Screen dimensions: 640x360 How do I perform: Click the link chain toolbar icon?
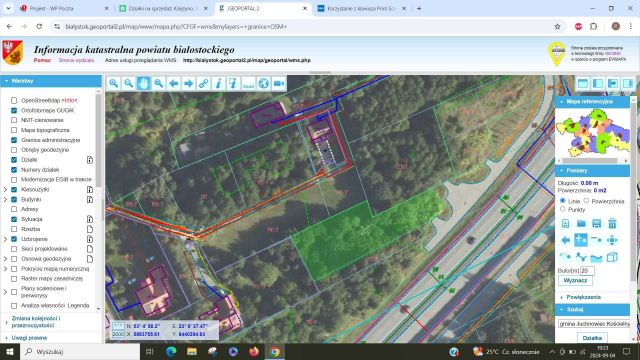(203, 84)
